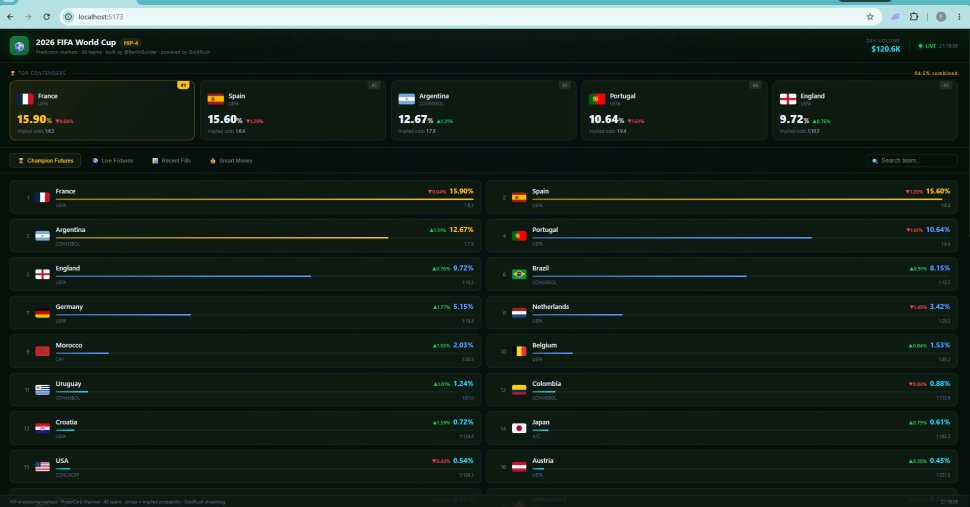Click the Argentina 12.67% value in list row
Screen dimensions: 970x507
(461, 229)
